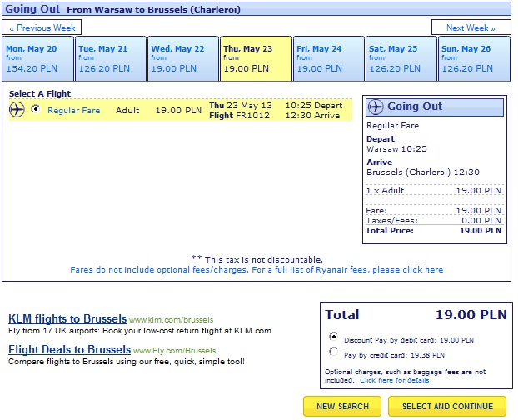Open Flight Deals to Brussels ad

(70, 349)
